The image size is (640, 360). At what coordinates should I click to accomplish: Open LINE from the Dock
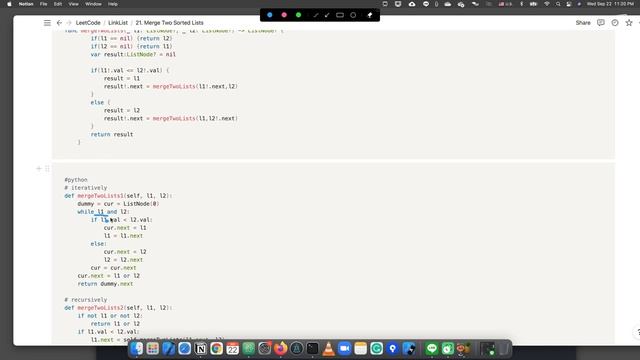(432, 349)
